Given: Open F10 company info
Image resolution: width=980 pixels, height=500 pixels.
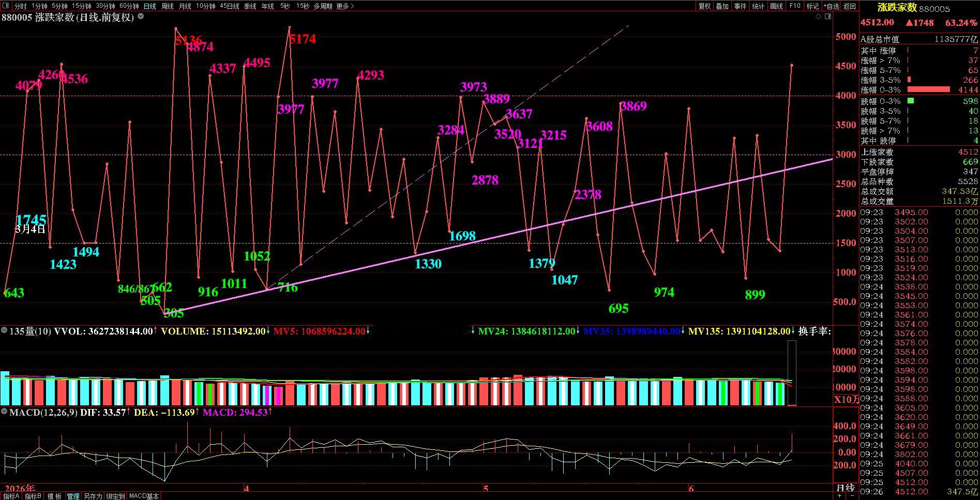Looking at the screenshot, I should pos(795,6).
